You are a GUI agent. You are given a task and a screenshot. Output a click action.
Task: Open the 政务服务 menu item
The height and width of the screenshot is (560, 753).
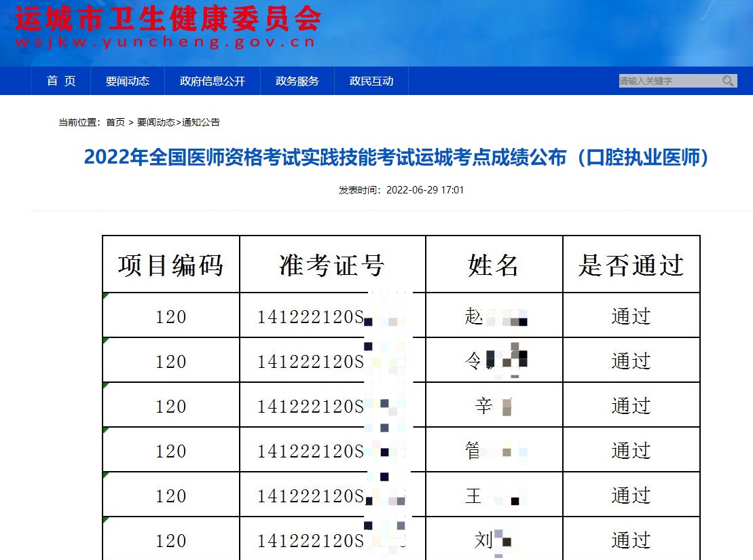click(x=297, y=81)
